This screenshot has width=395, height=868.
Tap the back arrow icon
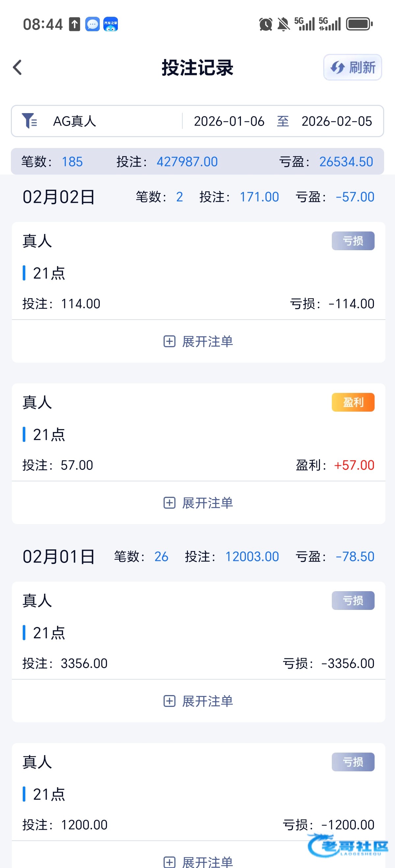[x=17, y=67]
